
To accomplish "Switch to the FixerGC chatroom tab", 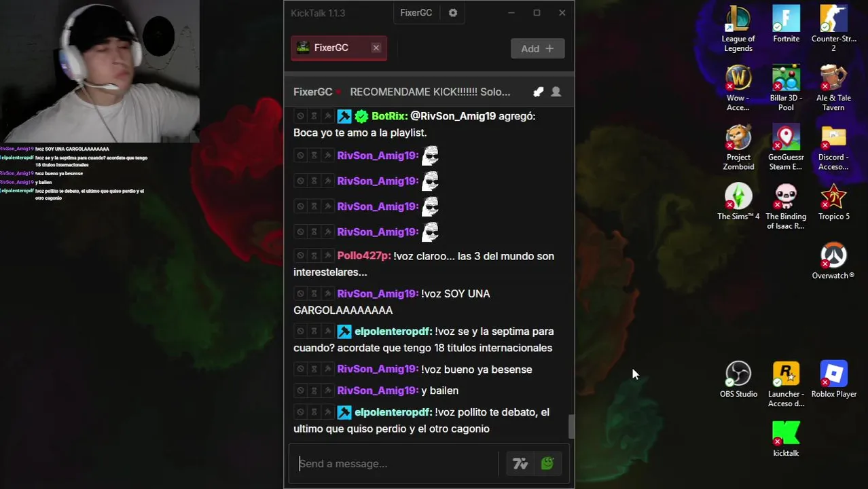I will coord(331,48).
